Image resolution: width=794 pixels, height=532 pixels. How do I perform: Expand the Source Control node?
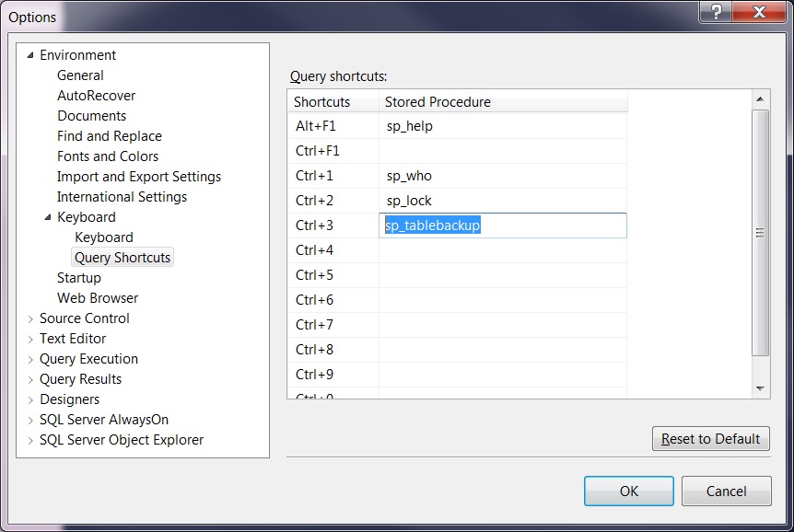coord(30,318)
